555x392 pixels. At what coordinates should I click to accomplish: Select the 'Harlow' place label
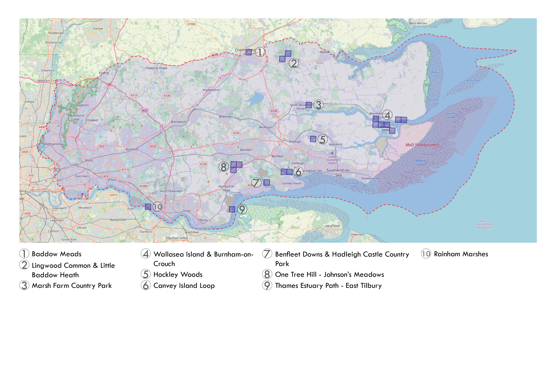pos(98,28)
